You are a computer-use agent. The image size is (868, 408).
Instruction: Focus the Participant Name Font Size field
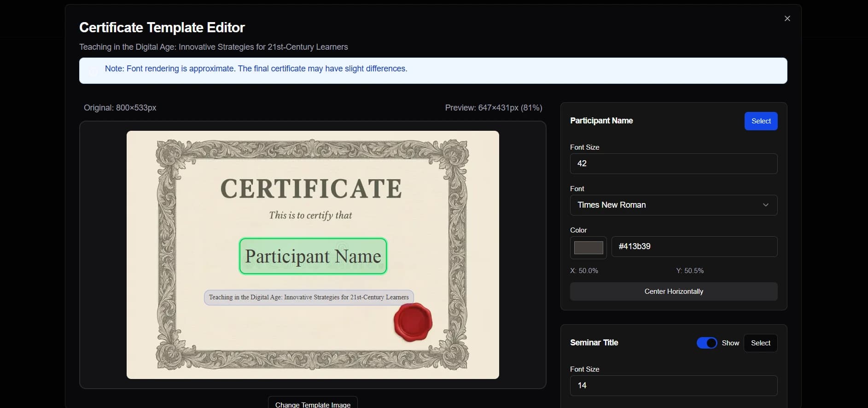pos(673,163)
